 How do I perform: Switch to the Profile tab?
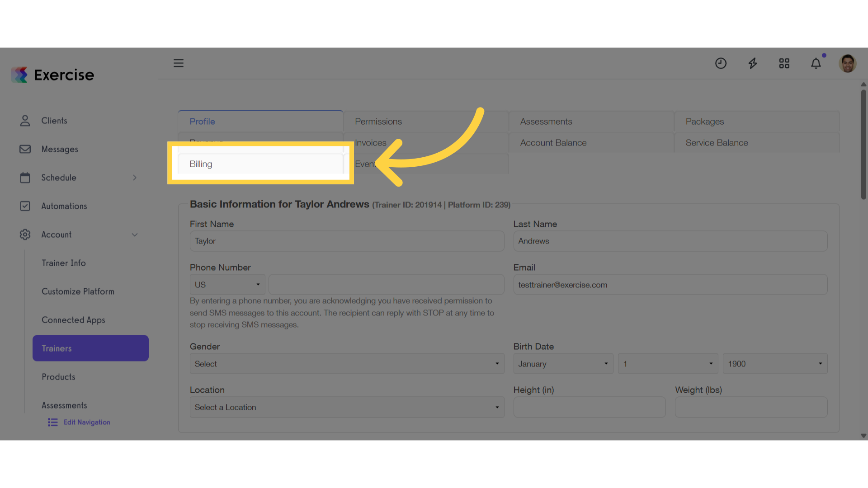pos(260,121)
